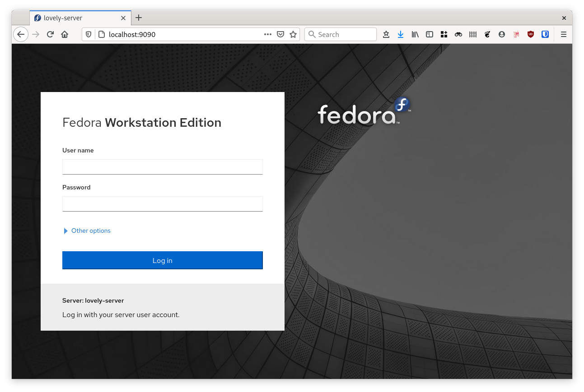Open Bitwarden extension icon
The width and height of the screenshot is (584, 392).
545,34
